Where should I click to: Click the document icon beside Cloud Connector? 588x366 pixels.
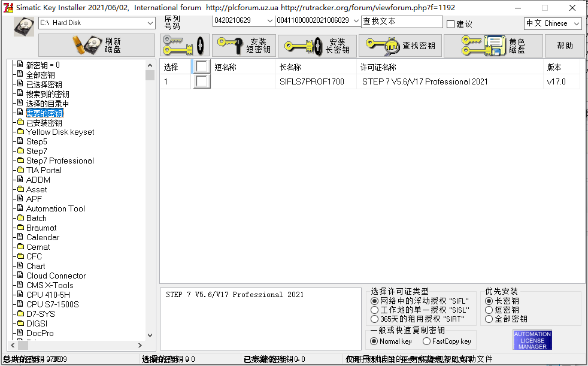(x=20, y=276)
